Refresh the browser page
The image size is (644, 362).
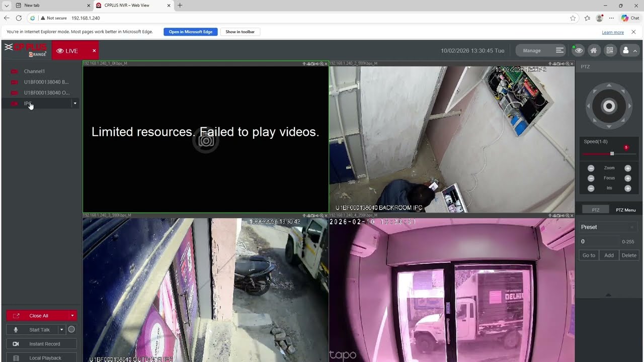[19, 18]
